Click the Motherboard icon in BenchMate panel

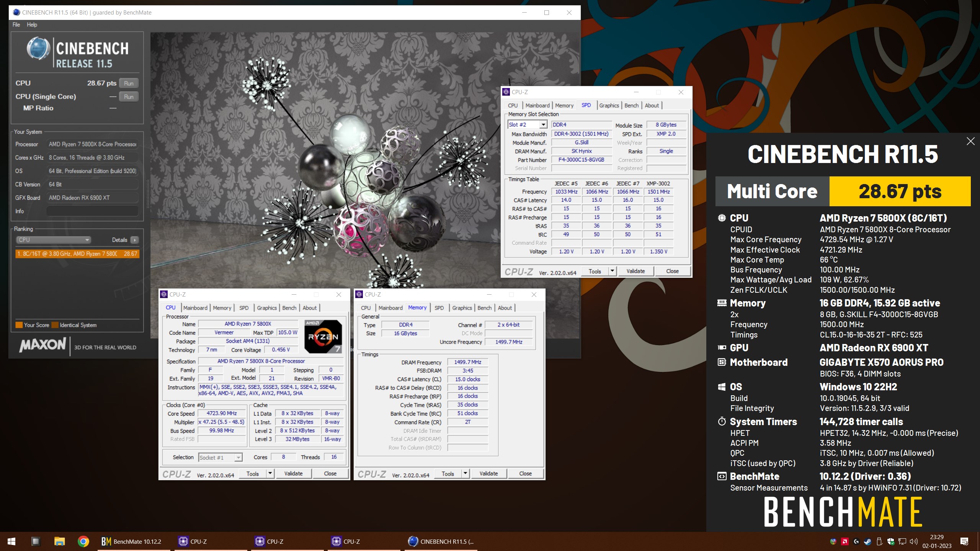[722, 362]
